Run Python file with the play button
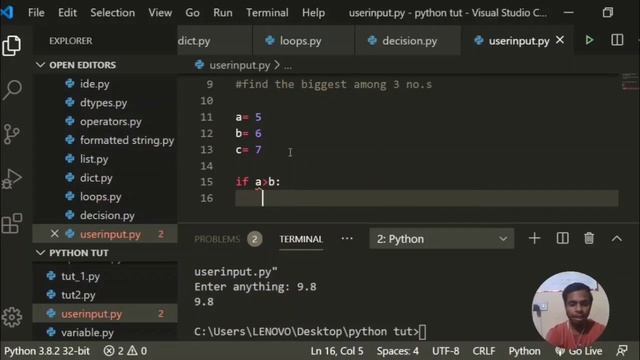640x360 pixels. (589, 40)
